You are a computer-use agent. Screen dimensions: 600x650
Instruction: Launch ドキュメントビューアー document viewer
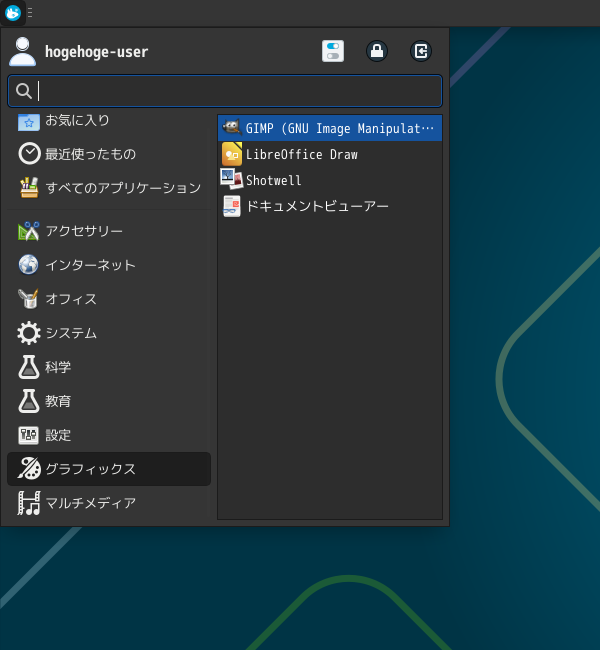[x=316, y=207]
